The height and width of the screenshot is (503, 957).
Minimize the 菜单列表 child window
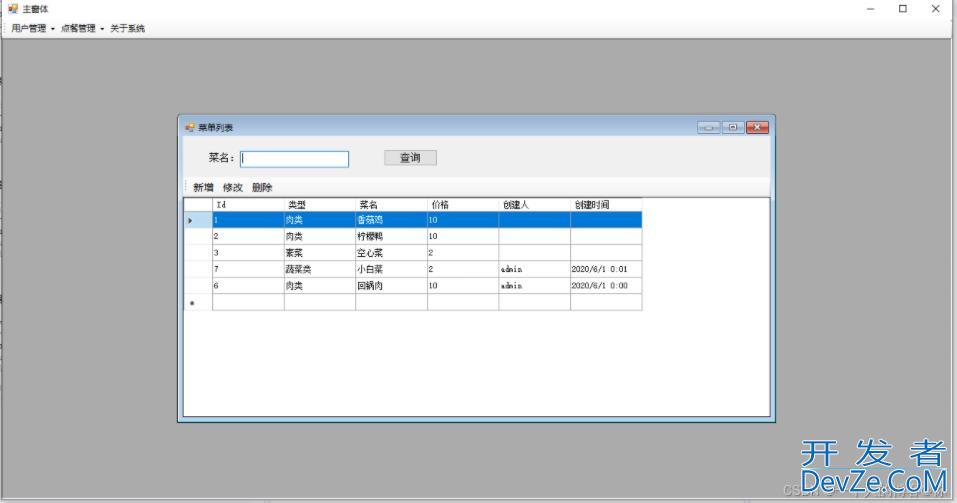[x=709, y=128]
